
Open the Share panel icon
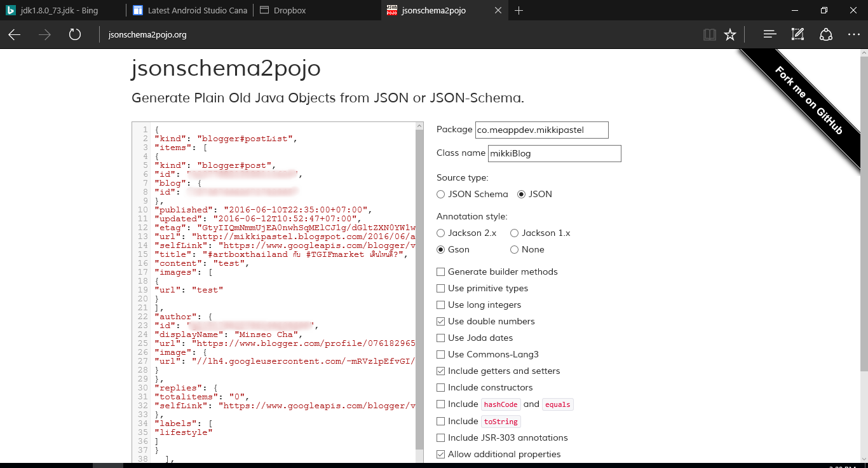click(825, 34)
